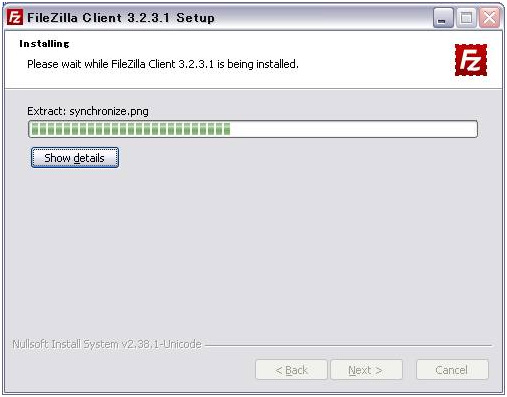
Task: Click the 'FileZilla Client 3.2.3.1 Setup' title text
Action: point(121,18)
